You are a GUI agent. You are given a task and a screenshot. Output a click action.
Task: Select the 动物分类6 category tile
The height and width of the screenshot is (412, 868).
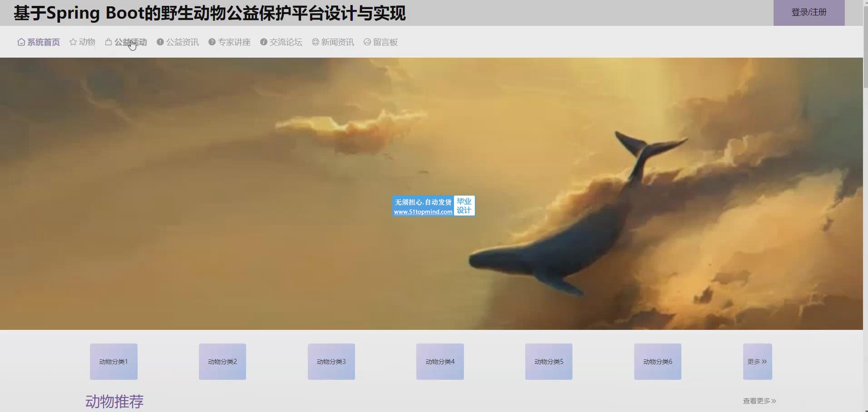coord(658,362)
